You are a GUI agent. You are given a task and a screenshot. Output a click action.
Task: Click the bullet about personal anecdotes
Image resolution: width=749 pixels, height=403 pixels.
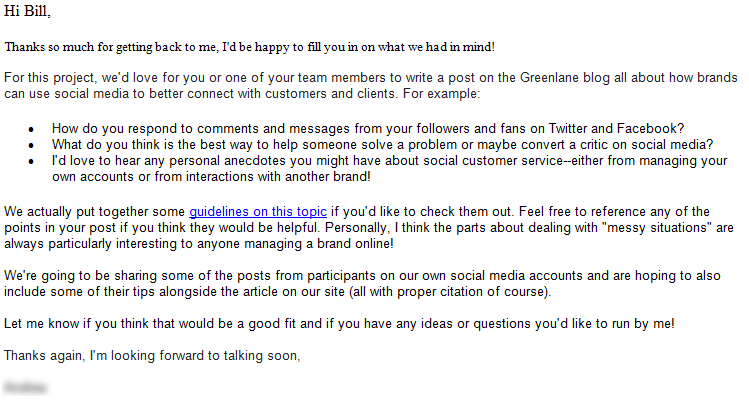coord(389,168)
